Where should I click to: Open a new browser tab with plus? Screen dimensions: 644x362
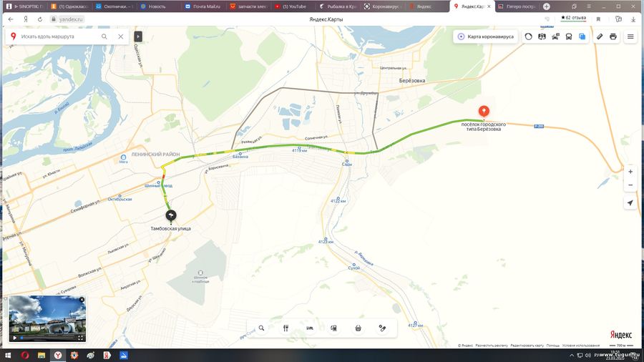[x=546, y=6]
